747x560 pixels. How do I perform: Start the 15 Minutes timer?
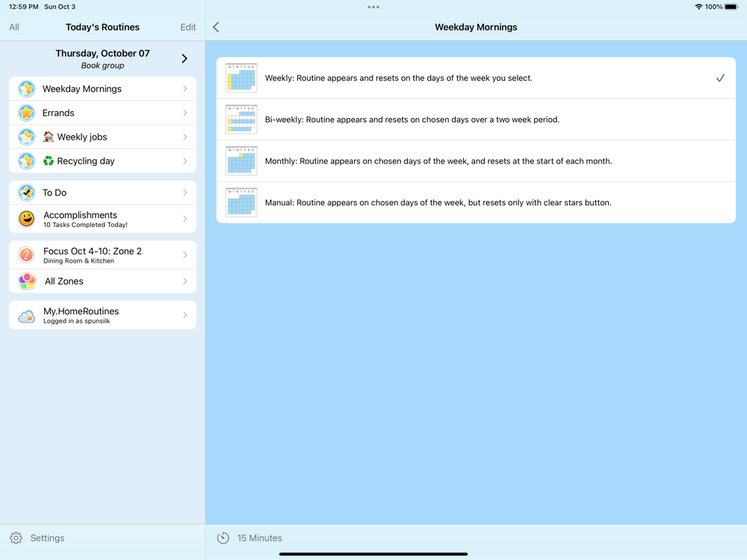259,538
